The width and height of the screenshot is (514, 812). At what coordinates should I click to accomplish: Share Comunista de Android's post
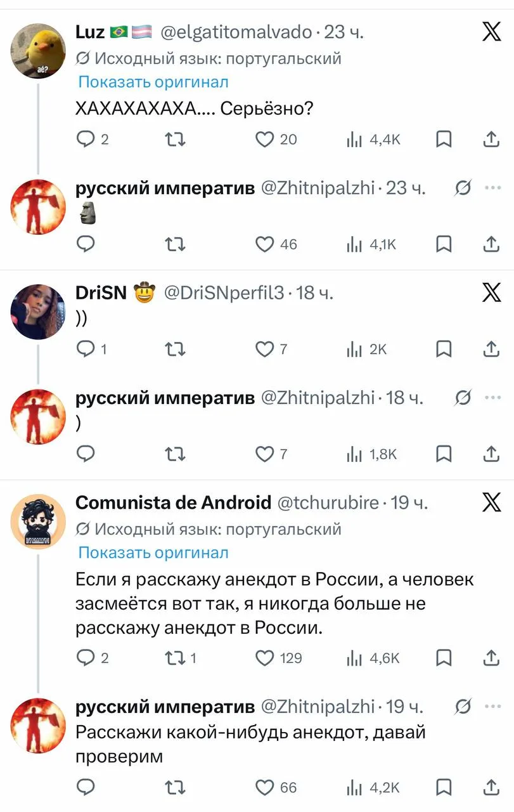click(x=491, y=658)
